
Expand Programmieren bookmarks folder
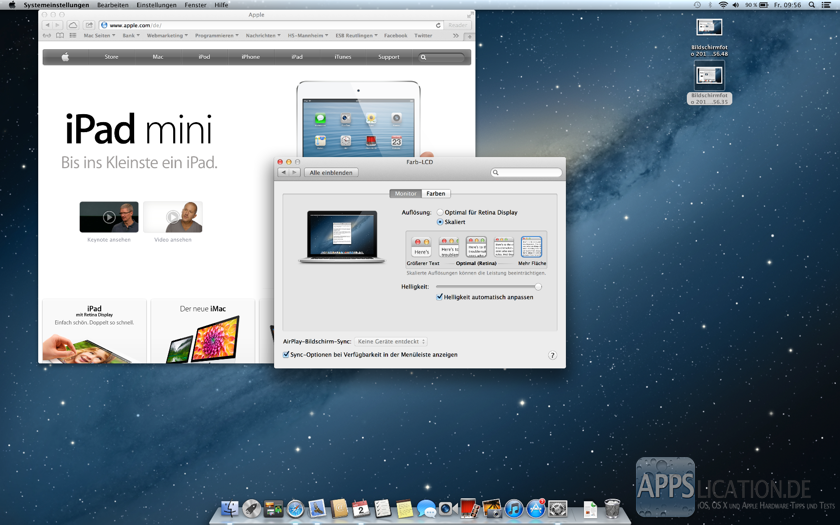click(x=217, y=35)
